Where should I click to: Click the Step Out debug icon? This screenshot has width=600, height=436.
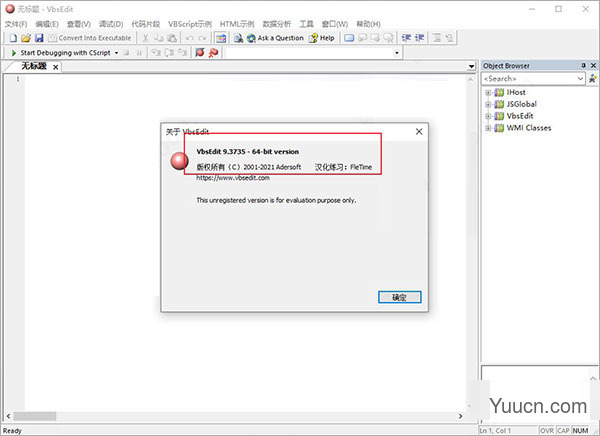point(182,52)
